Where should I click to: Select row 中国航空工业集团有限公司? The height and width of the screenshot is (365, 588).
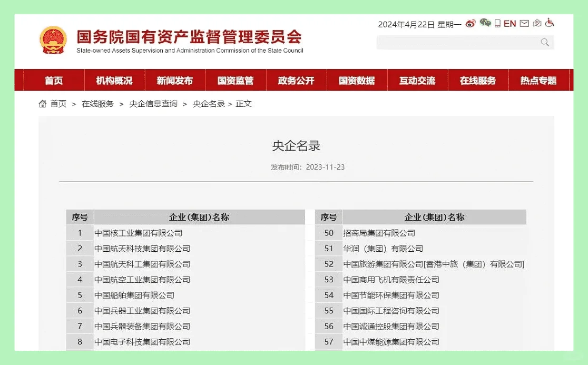(x=185, y=280)
